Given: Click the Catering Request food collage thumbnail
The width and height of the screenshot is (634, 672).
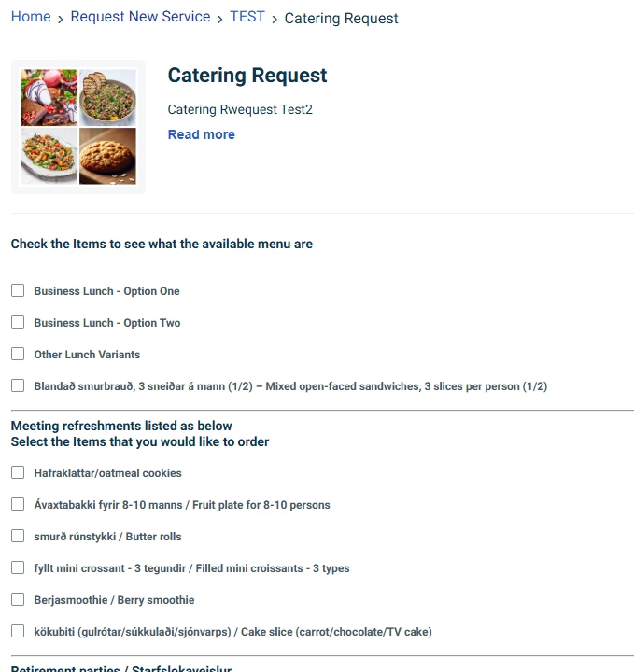Looking at the screenshot, I should (x=78, y=127).
